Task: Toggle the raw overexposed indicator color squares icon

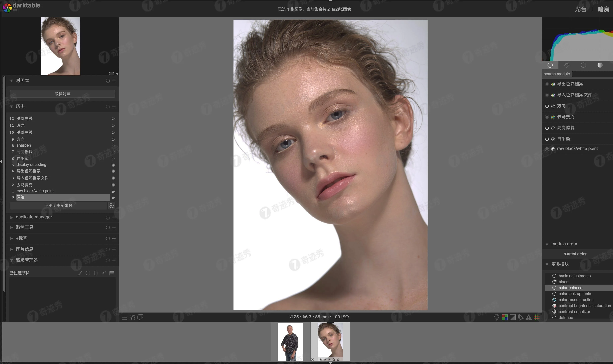Action: tap(505, 317)
